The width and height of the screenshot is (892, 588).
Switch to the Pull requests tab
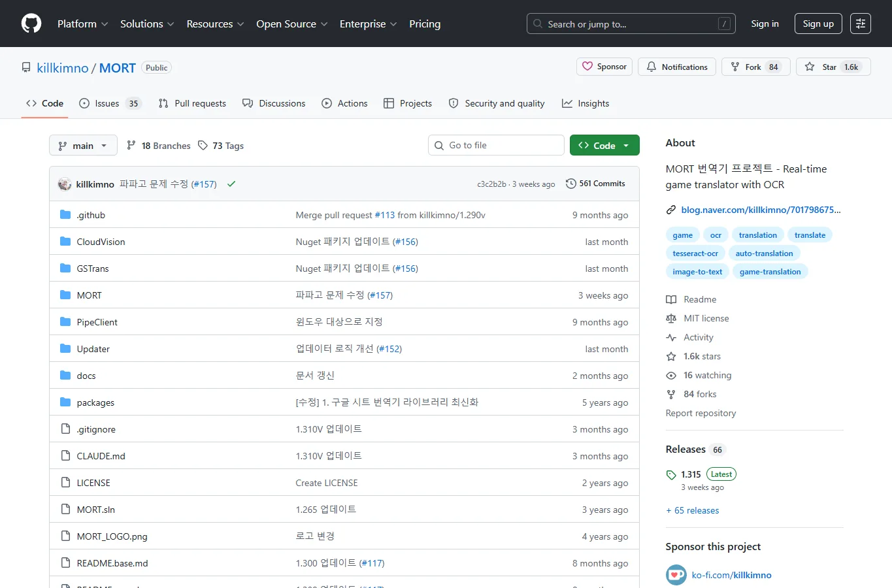192,103
